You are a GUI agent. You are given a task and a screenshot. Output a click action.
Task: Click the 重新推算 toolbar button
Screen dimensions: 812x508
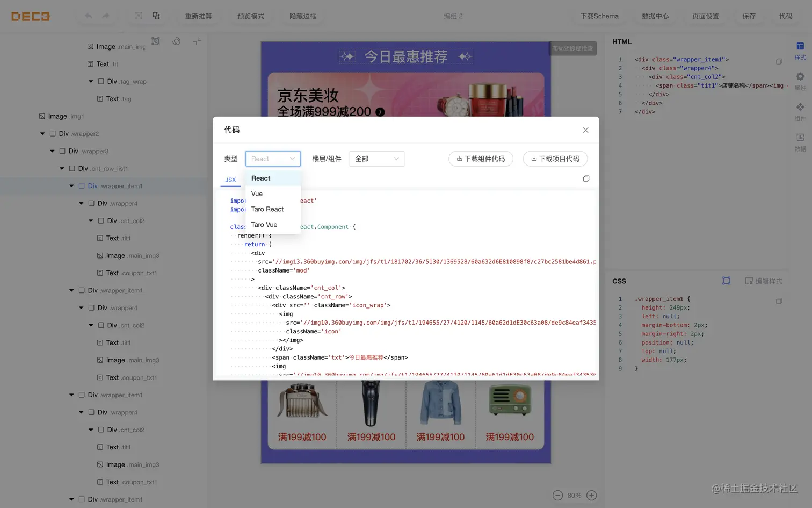tap(198, 16)
